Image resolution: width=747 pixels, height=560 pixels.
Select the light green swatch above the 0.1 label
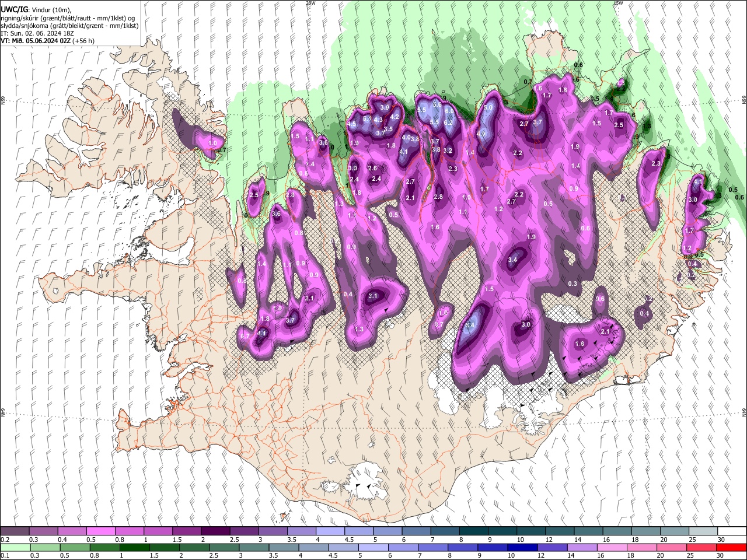(15, 547)
